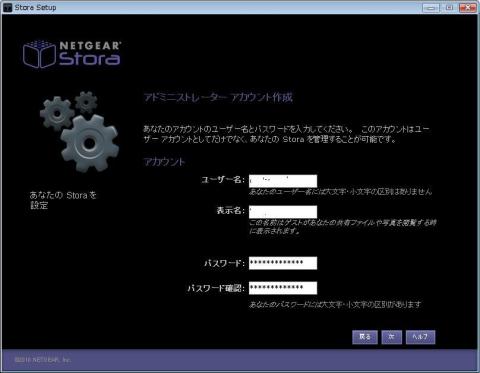Click the NETGEAR copyright footer text
The image size is (480, 373).
(43, 360)
